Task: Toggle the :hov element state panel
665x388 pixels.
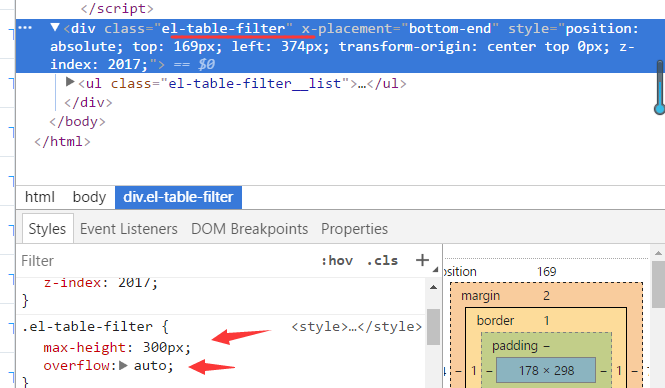Action: tap(337, 260)
